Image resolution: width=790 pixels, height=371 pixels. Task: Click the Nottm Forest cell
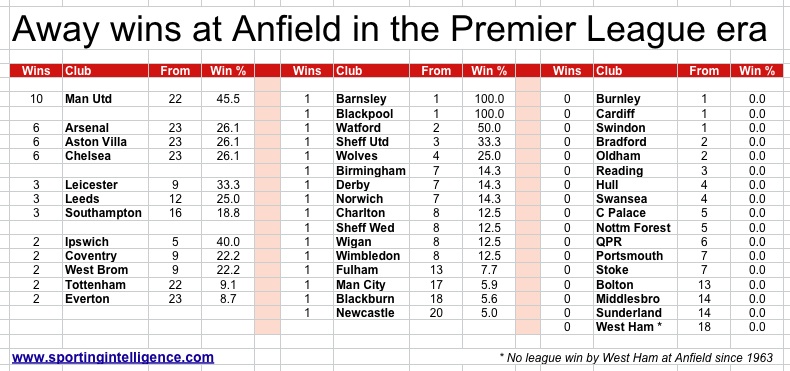coord(633,228)
